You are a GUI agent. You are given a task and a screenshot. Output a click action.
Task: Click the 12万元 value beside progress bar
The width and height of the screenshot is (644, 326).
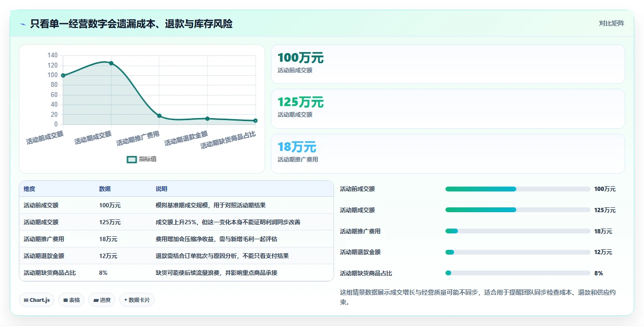point(603,252)
